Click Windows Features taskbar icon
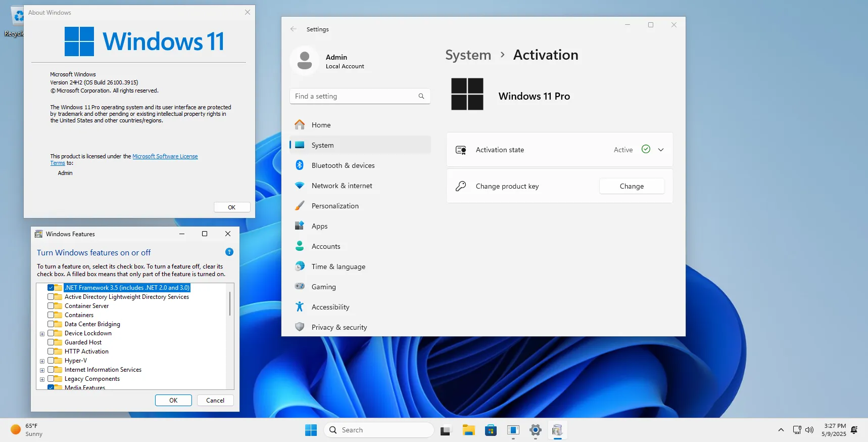The height and width of the screenshot is (442, 868). 558,430
